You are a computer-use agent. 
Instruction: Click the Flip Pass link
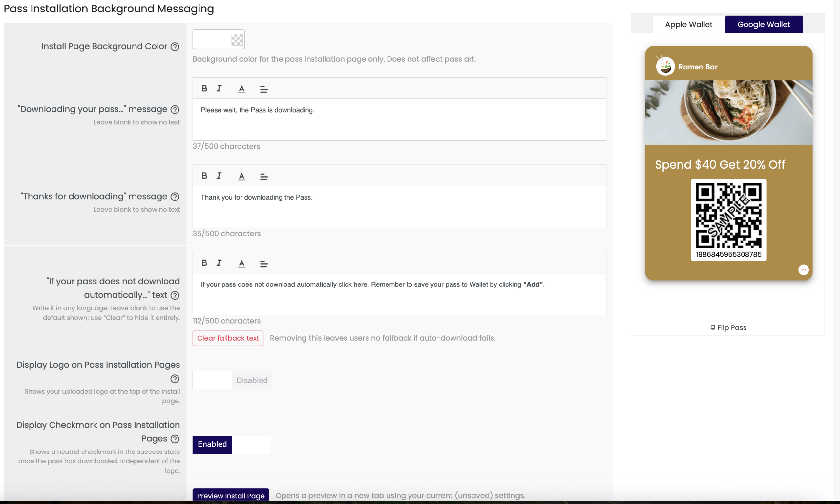pyautogui.click(x=727, y=328)
